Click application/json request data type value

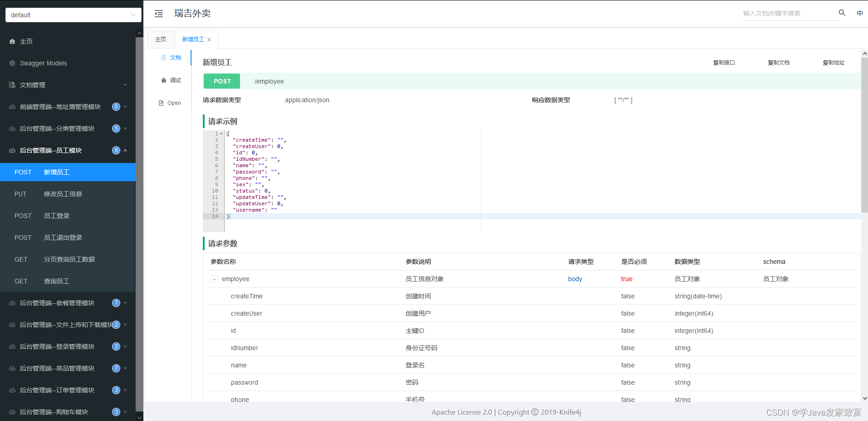pos(307,100)
